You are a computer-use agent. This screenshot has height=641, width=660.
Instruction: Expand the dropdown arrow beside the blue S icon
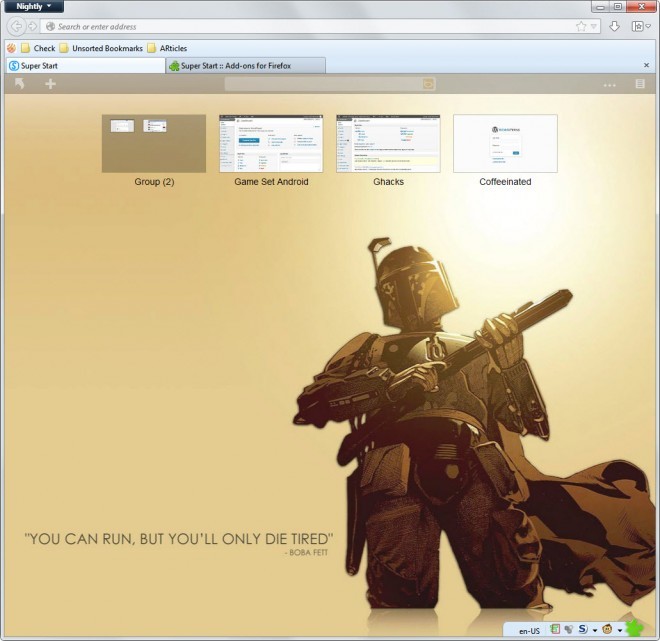pyautogui.click(x=594, y=630)
